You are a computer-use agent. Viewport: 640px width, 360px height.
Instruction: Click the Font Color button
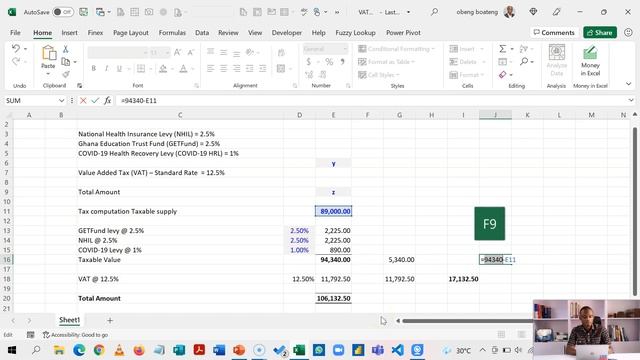[183, 69]
